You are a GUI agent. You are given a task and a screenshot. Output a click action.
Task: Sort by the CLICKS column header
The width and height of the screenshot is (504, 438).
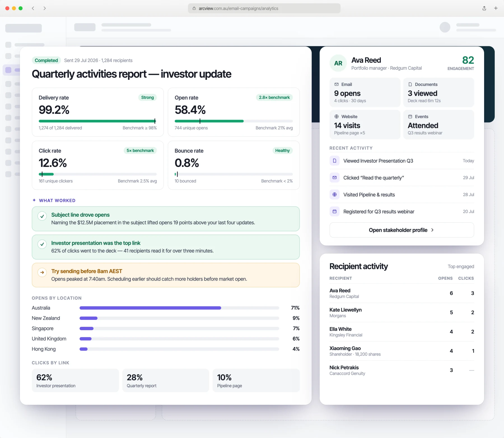466,278
